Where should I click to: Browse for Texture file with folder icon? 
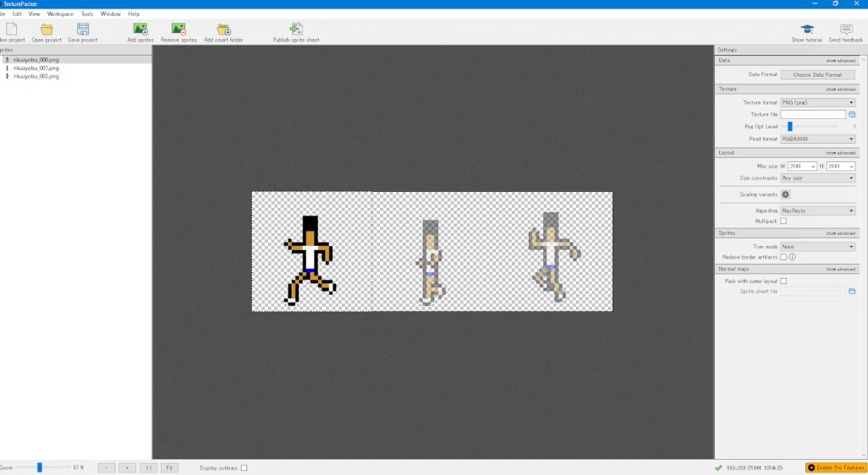click(x=852, y=114)
